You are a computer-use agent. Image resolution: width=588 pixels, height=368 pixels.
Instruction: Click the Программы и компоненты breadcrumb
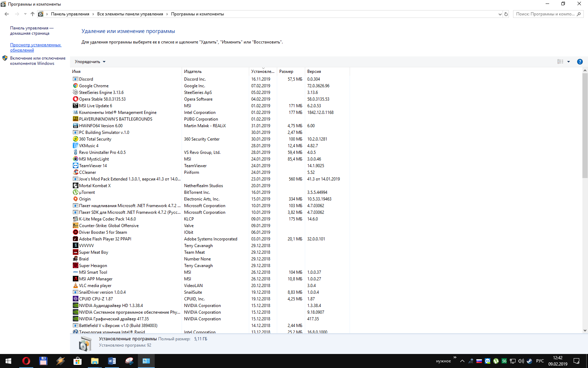tap(197, 14)
